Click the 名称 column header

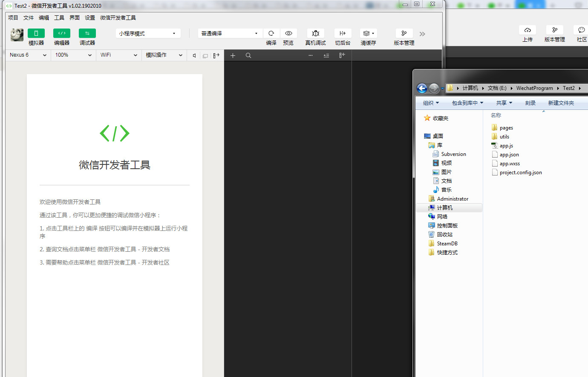pyautogui.click(x=496, y=115)
